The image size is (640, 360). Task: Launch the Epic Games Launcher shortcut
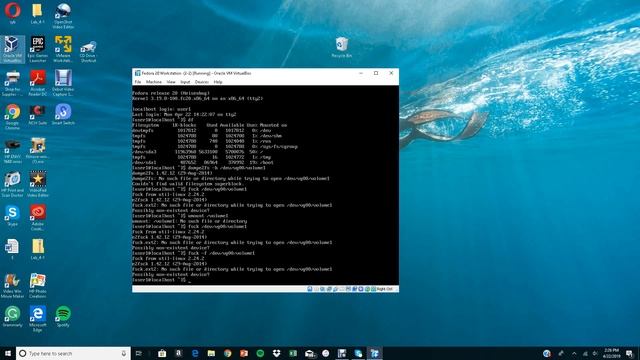click(x=38, y=49)
